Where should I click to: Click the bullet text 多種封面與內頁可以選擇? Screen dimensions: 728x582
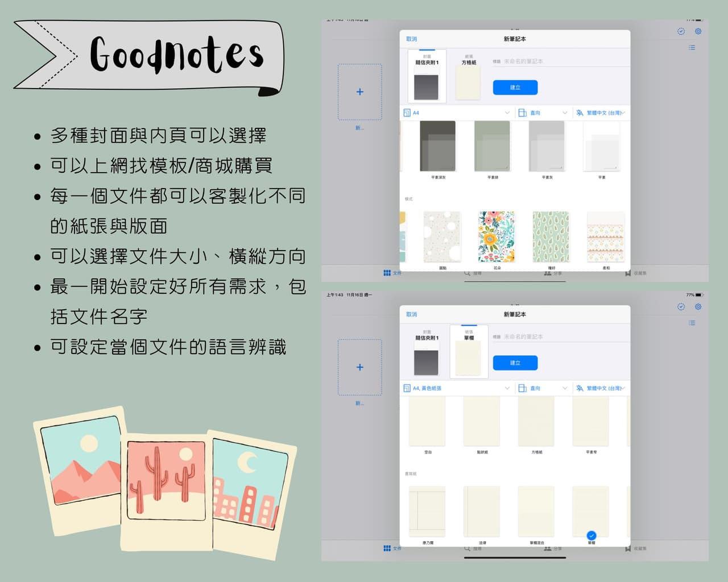click(x=158, y=135)
